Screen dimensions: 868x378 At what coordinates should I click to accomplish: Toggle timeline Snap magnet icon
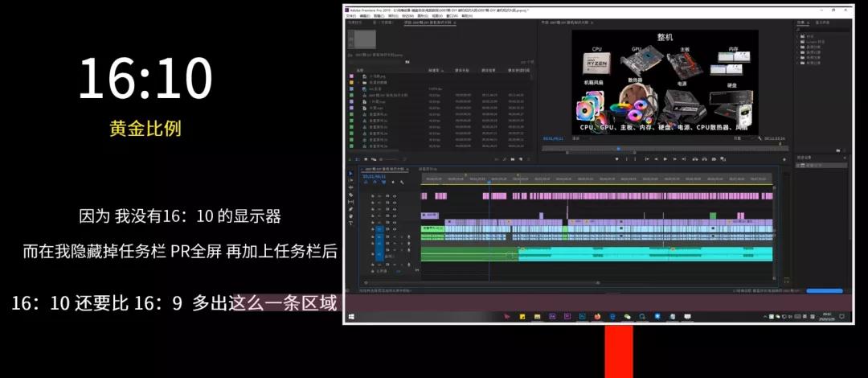[375, 183]
